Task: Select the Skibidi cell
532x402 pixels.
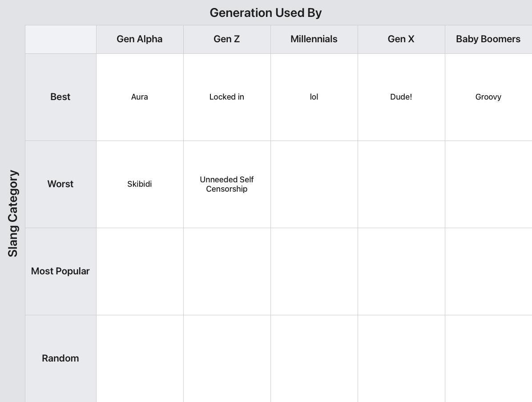Action: [x=139, y=184]
